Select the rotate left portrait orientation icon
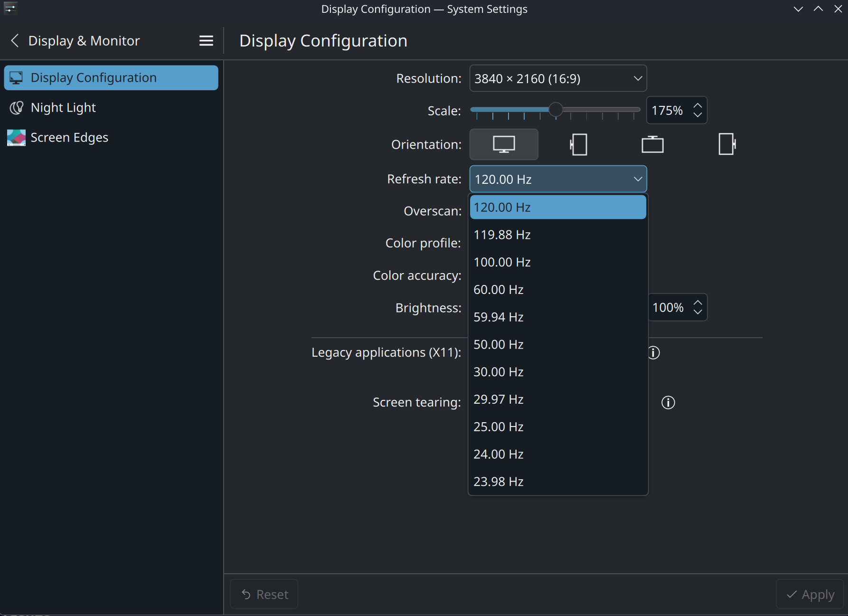The image size is (848, 616). (578, 144)
